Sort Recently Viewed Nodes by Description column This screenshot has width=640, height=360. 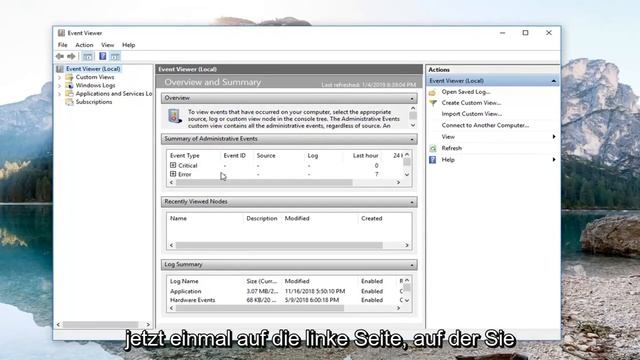262,218
